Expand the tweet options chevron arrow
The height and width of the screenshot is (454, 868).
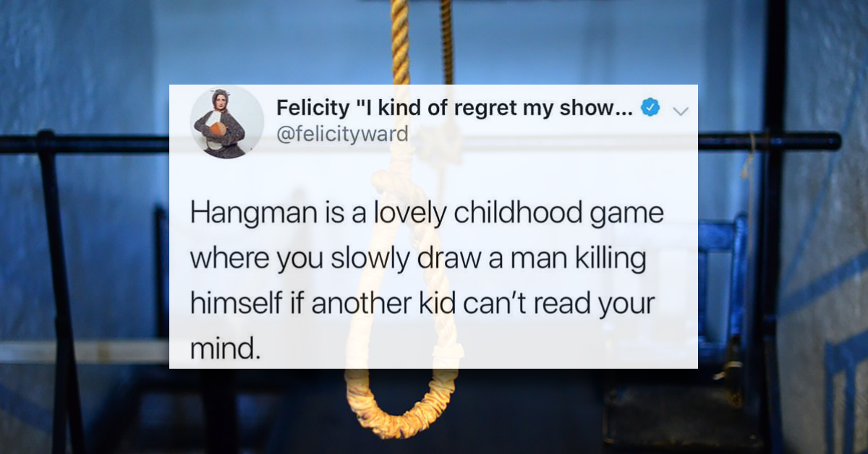680,111
